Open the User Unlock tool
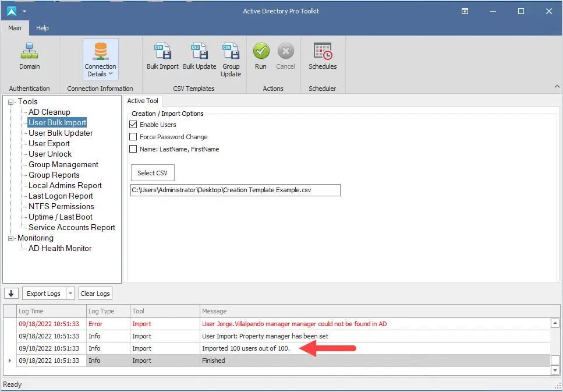Screen dimensions: 563x392 pyautogui.click(x=50, y=154)
